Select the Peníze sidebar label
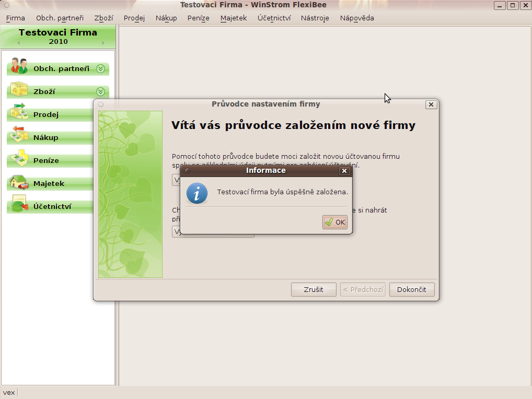 click(46, 160)
